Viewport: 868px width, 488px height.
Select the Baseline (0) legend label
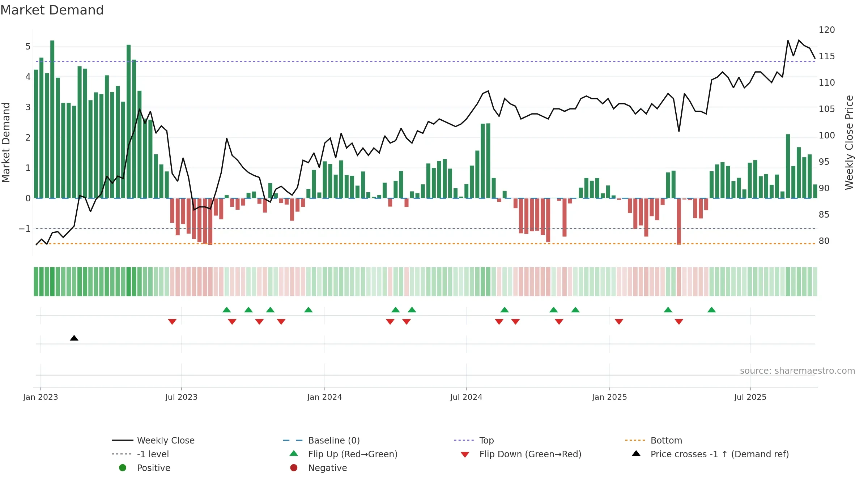(x=334, y=440)
